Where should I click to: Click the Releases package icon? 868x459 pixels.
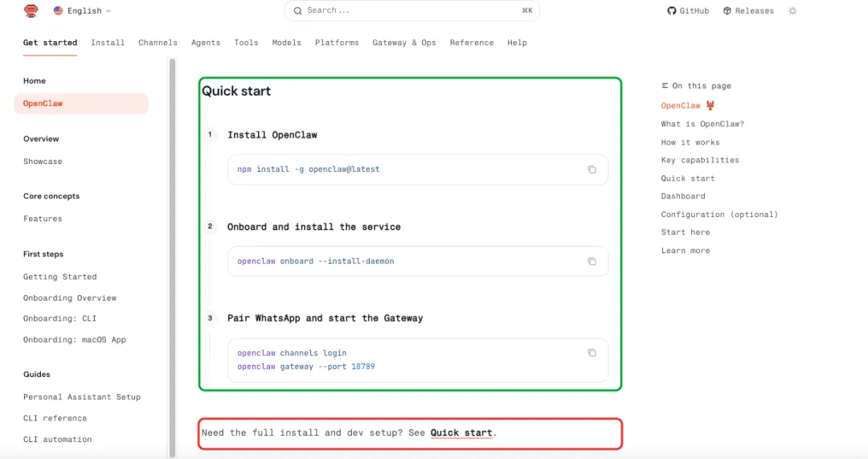click(727, 11)
